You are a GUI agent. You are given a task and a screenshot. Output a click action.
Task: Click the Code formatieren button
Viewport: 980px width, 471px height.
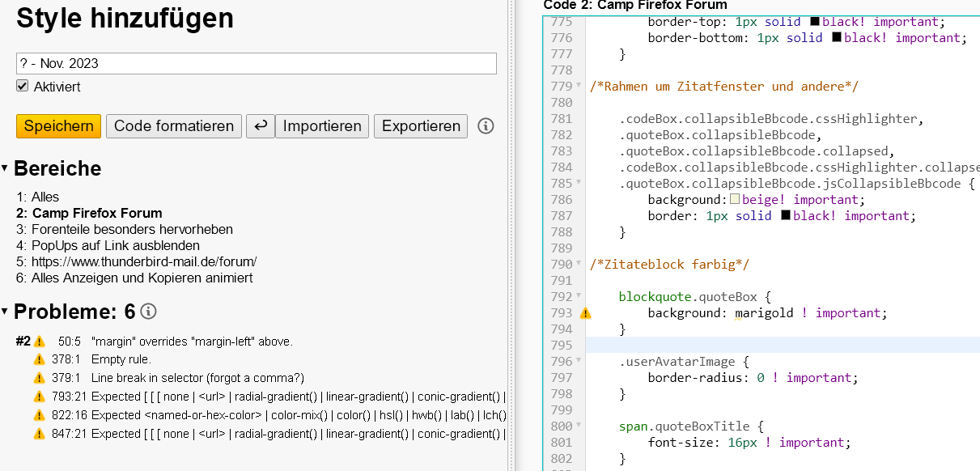coord(174,126)
